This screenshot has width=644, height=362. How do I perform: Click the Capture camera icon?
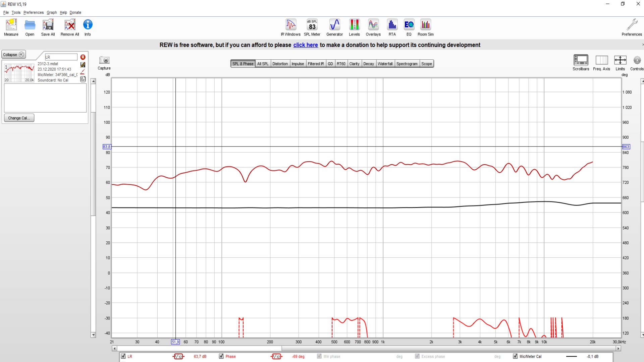pyautogui.click(x=104, y=60)
